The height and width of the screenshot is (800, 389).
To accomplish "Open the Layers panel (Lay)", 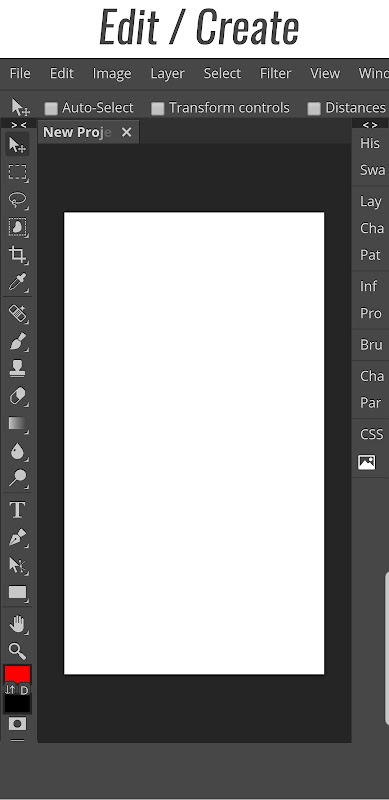I will coord(371,202).
